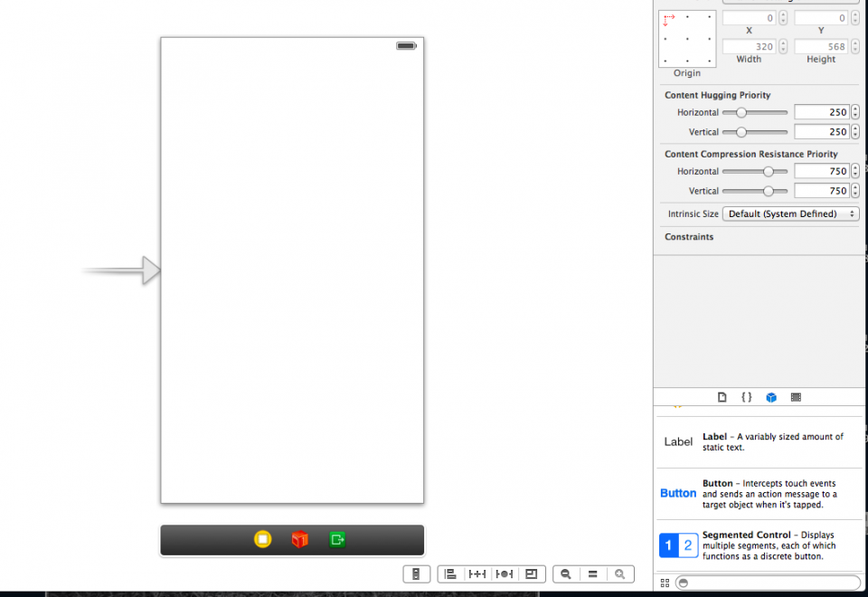Step the Hugging Vertical priority stepper

[x=855, y=132]
